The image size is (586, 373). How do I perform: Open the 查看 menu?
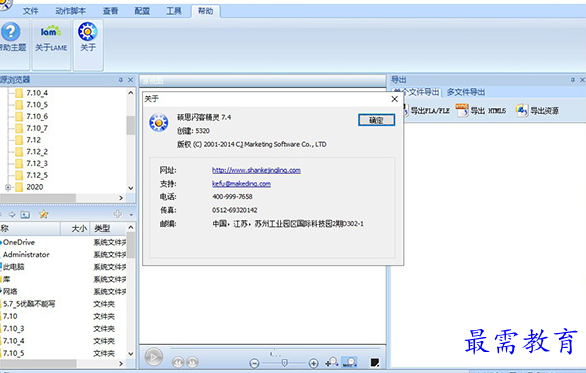110,11
